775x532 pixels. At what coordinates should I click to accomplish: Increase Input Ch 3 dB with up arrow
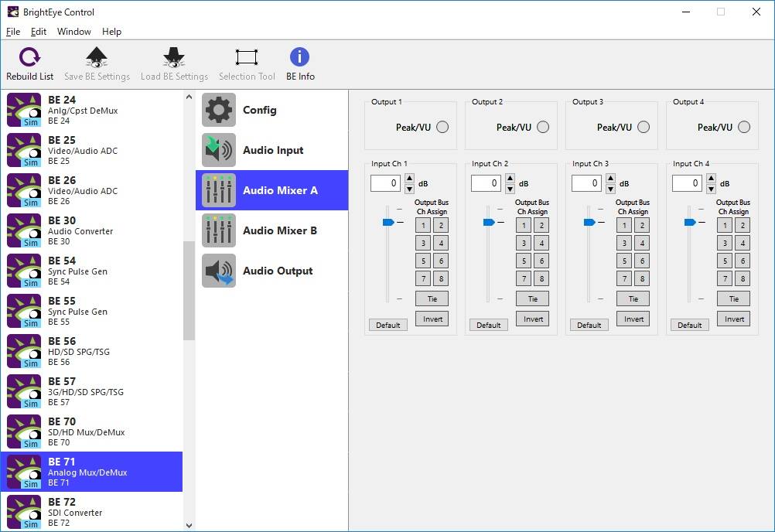[610, 179]
